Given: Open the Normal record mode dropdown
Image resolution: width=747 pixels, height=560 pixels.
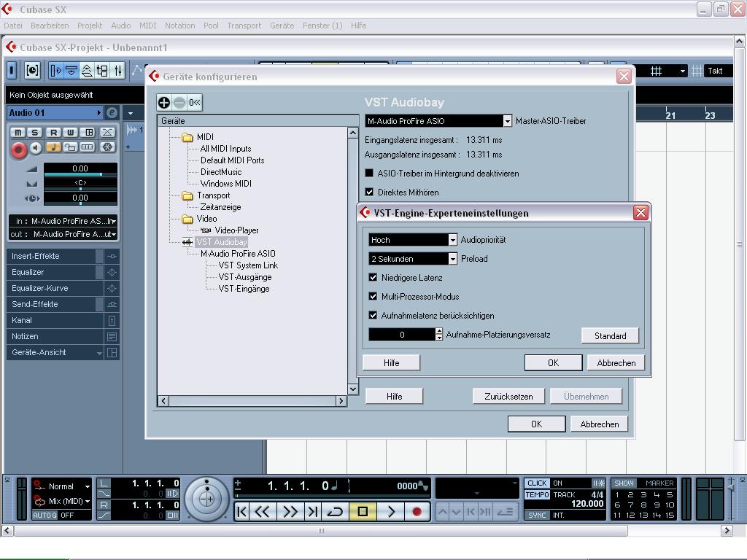Looking at the screenshot, I should [x=69, y=486].
